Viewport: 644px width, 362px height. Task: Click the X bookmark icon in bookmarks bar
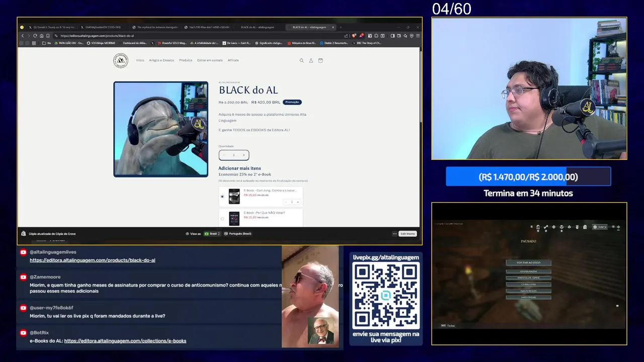[152, 43]
